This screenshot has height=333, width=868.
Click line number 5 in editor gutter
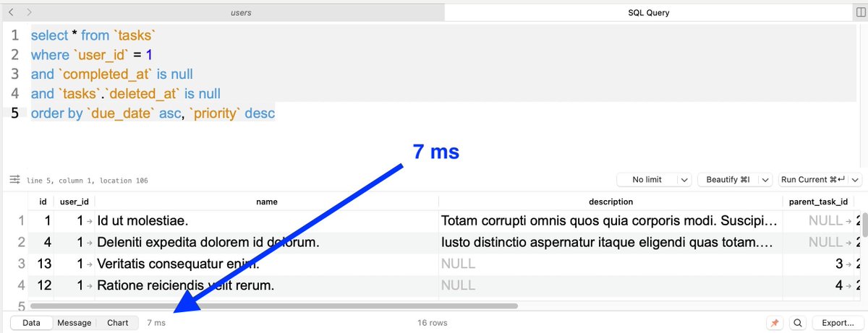14,113
